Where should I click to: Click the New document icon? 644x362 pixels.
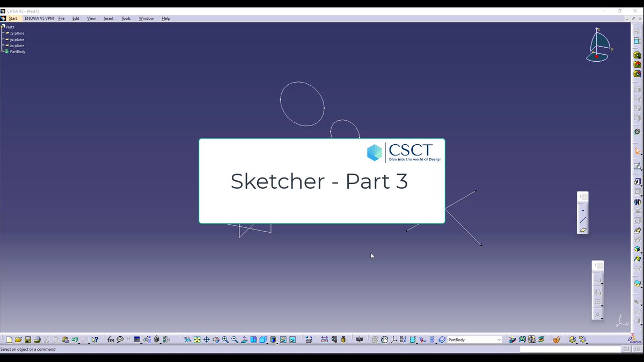[x=9, y=339]
